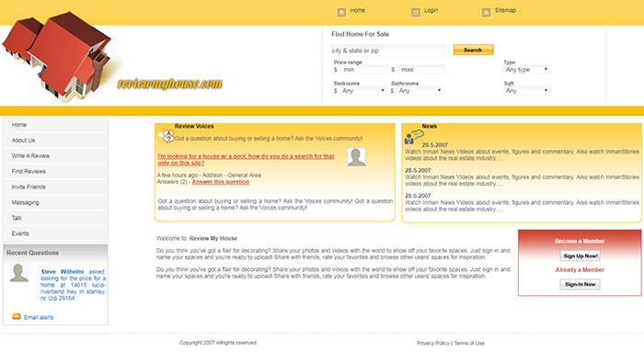644x352 pixels.
Task: Click the user avatar beside the pool question
Action: click(357, 157)
